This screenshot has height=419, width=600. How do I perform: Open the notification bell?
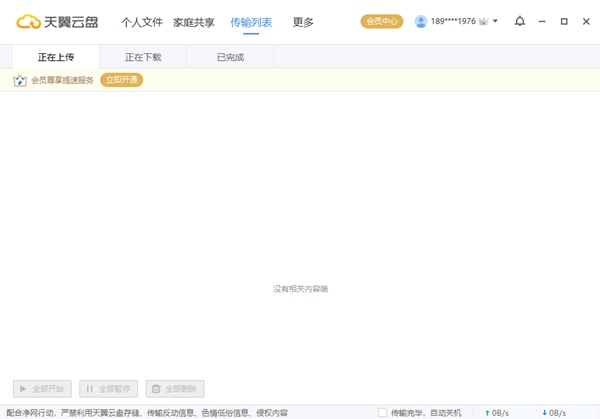(x=520, y=21)
